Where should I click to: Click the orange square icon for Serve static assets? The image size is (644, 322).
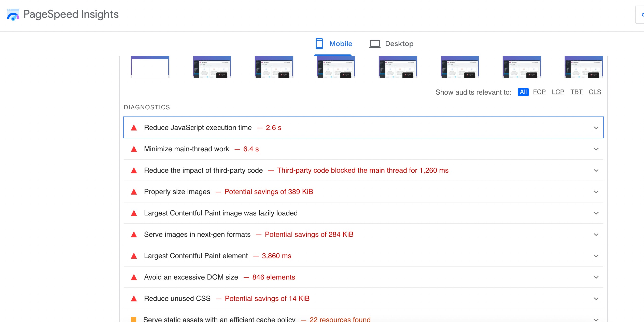[133, 319]
